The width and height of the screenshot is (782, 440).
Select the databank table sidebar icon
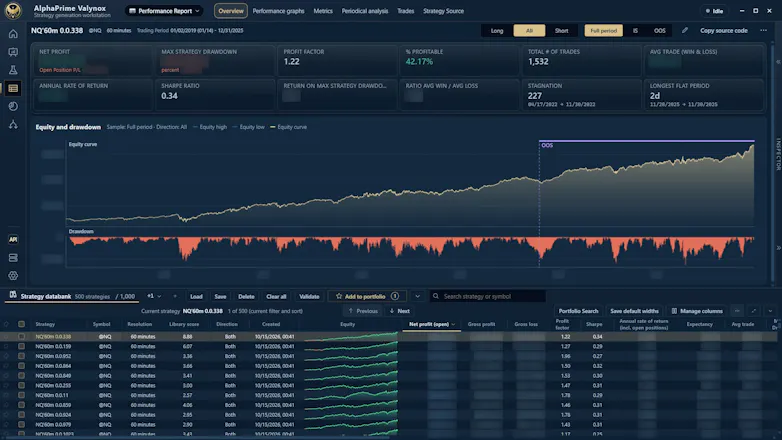pos(13,88)
